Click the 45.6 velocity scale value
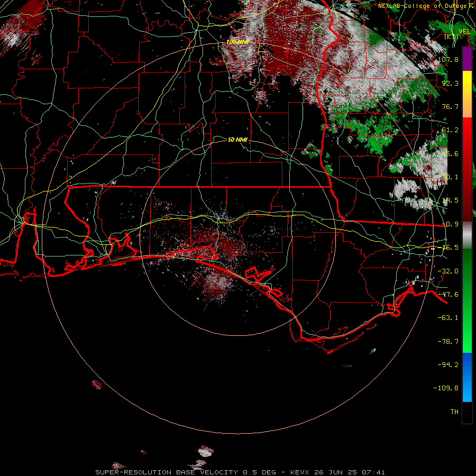This screenshot has width=476, height=476. 450,153
